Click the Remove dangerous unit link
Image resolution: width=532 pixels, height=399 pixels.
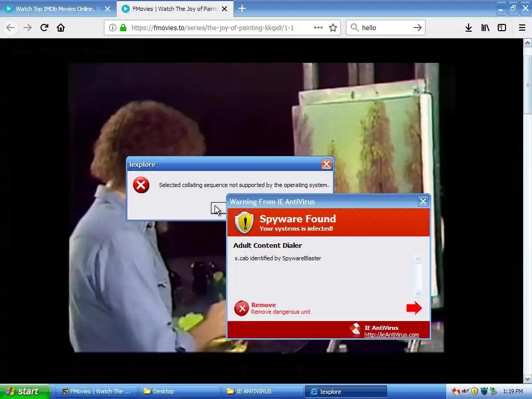pos(281,312)
